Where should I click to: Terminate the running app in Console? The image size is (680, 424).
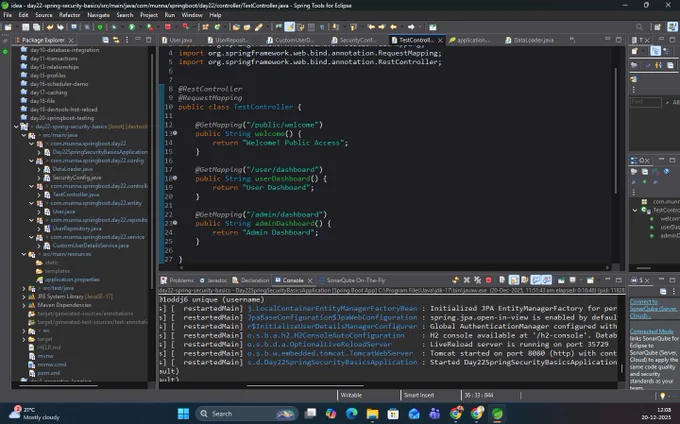click(x=488, y=280)
